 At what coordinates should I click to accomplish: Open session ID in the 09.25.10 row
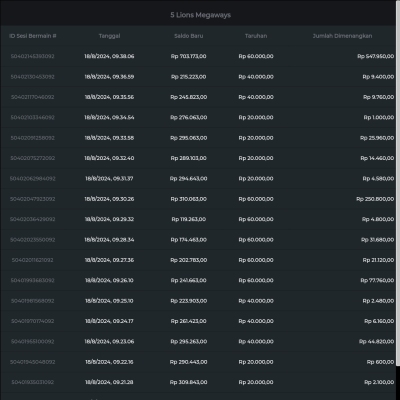33,301
